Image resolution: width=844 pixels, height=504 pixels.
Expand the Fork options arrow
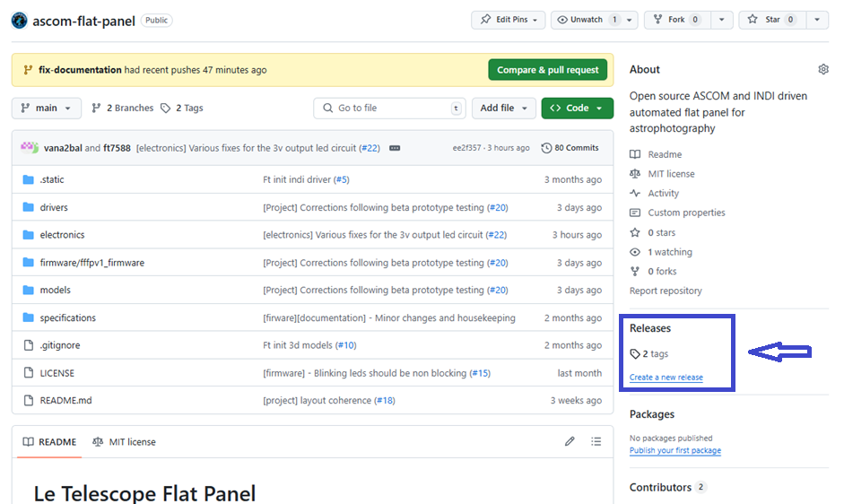[x=721, y=20]
